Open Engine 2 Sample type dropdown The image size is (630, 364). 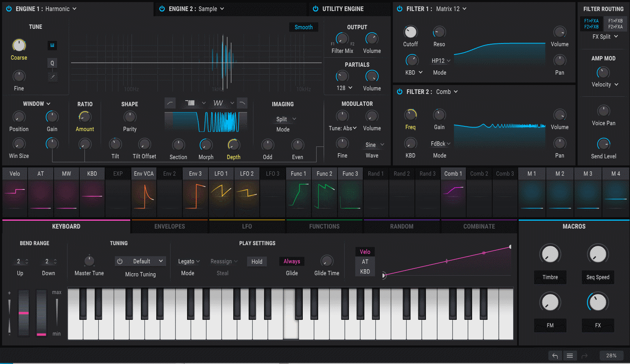tap(211, 9)
